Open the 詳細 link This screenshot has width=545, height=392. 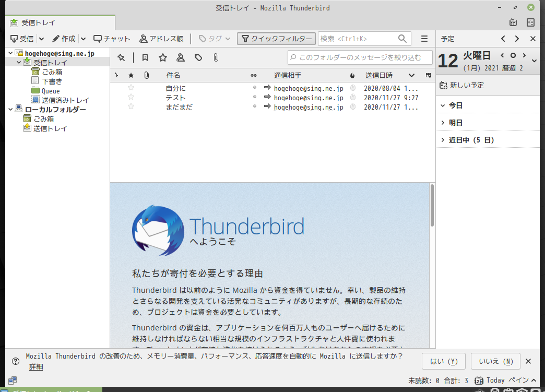pyautogui.click(x=36, y=366)
